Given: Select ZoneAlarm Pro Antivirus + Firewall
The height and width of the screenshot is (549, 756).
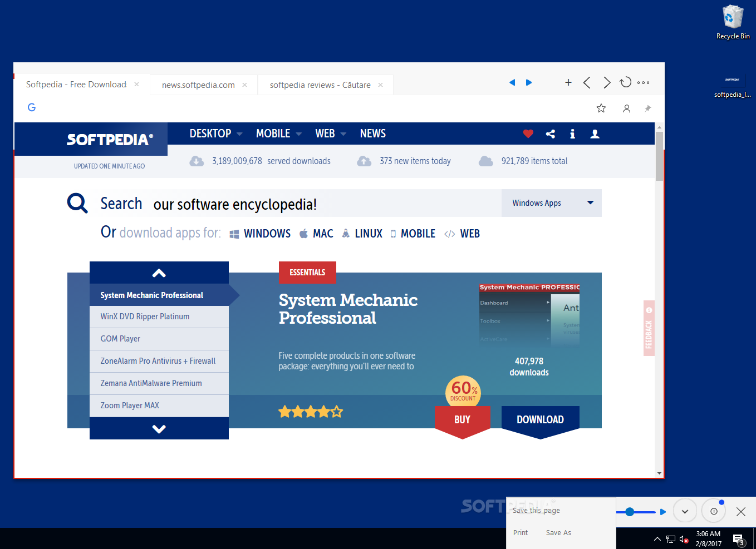Looking at the screenshot, I should (159, 362).
